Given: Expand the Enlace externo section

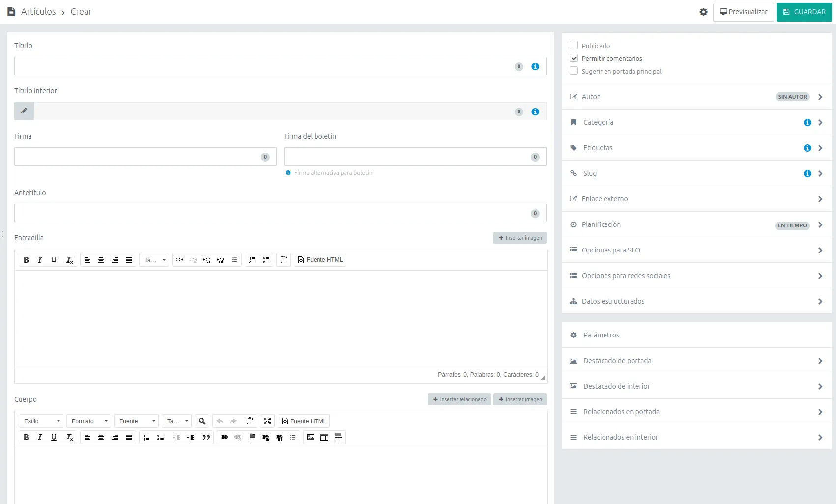Looking at the screenshot, I should (x=696, y=199).
